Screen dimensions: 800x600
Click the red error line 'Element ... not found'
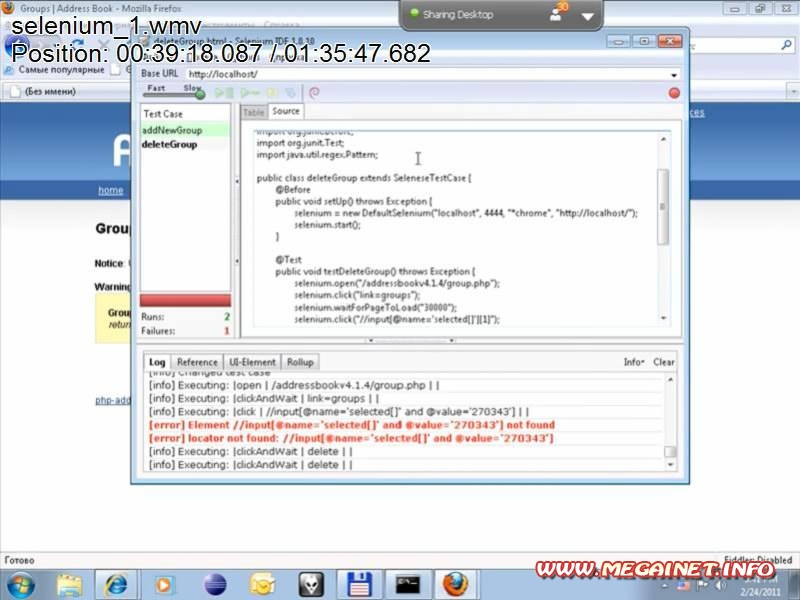pyautogui.click(x=352, y=425)
